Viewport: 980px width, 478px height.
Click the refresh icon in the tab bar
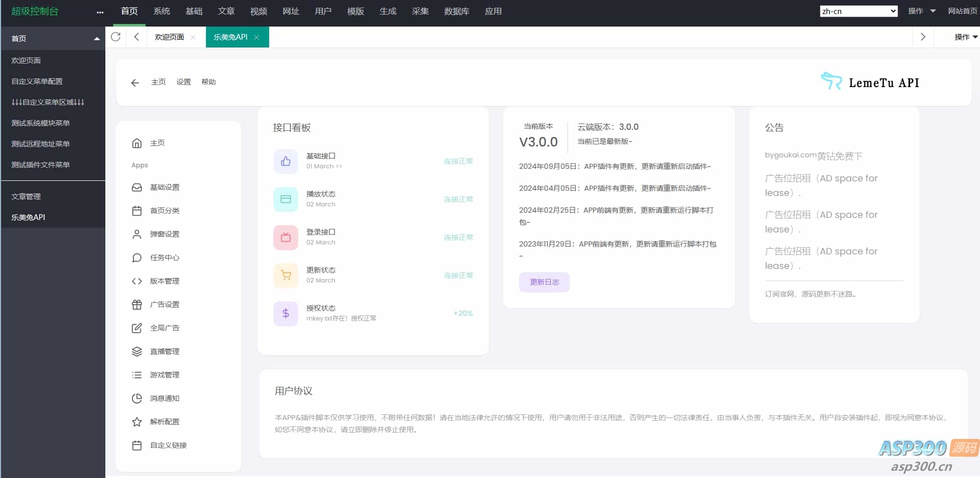point(116,36)
